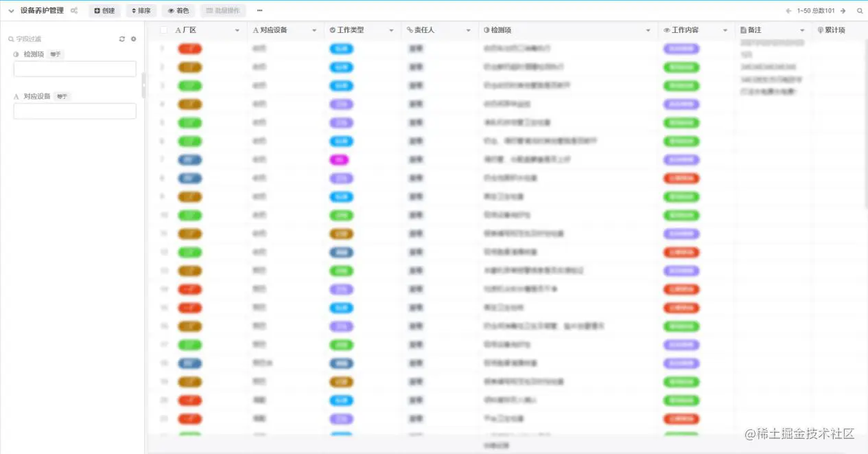Viewport: 868px width, 454px height.
Task: Collapse the filter side panel handle
Action: 143,85
